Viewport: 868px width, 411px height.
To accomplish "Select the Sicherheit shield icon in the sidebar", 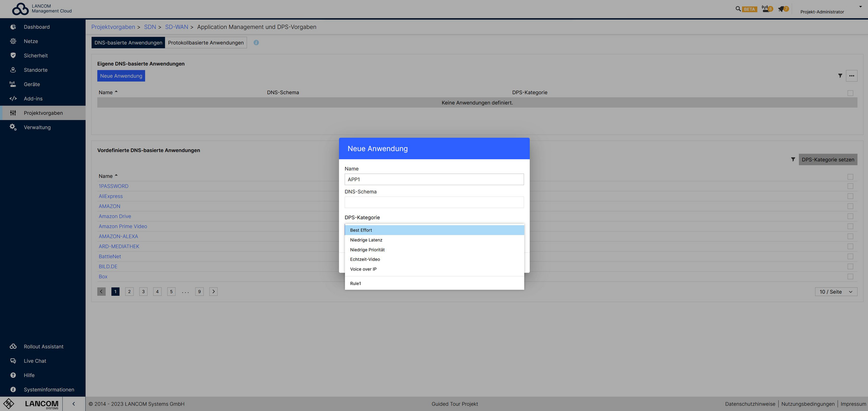I will [x=13, y=55].
